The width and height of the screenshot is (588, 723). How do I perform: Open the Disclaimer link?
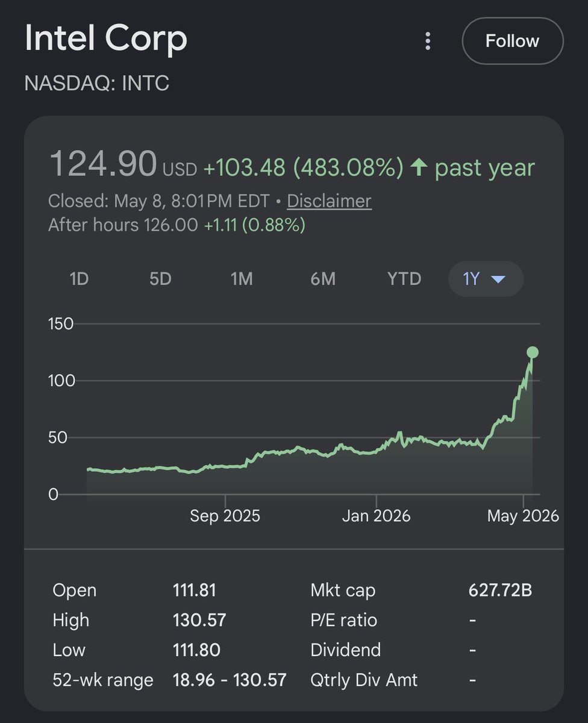tap(330, 201)
